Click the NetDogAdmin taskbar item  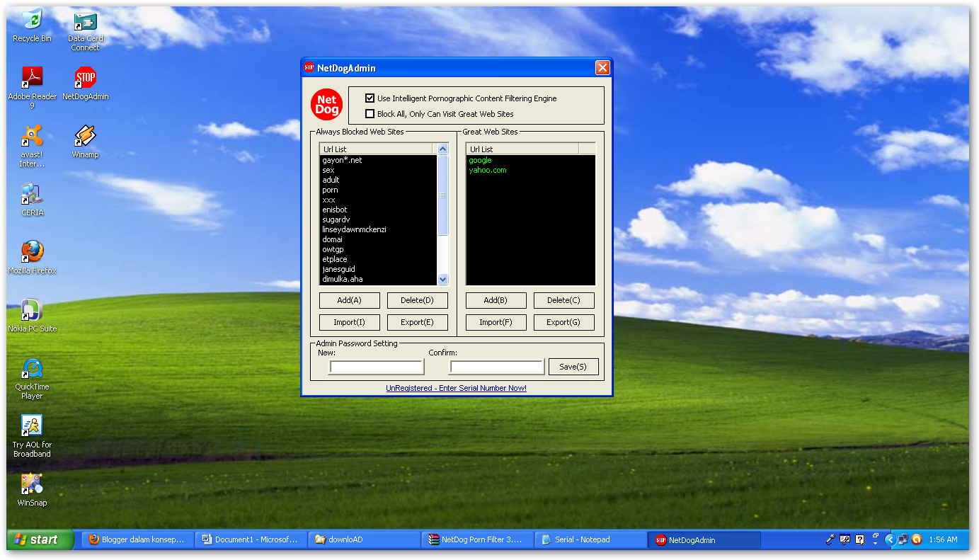(x=704, y=539)
